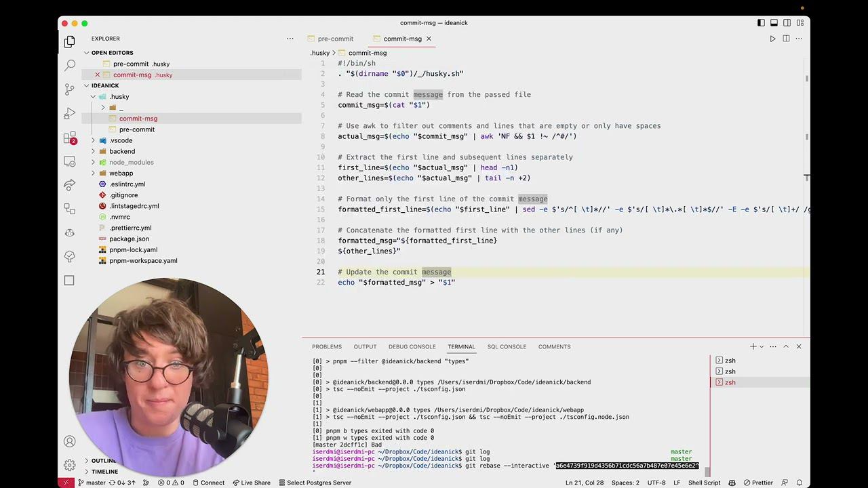Toggle Panel layout icon in title bar
This screenshot has width=868, height=488.
coord(774,23)
